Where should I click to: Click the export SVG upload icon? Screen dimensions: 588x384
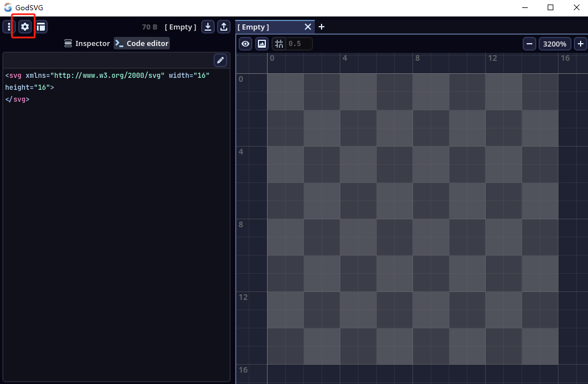click(224, 27)
